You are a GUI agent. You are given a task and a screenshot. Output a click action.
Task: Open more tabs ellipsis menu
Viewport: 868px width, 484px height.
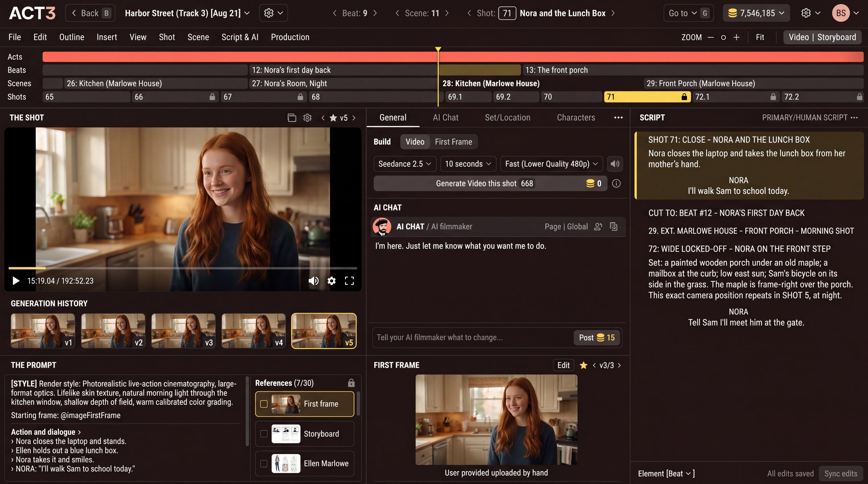pos(618,118)
